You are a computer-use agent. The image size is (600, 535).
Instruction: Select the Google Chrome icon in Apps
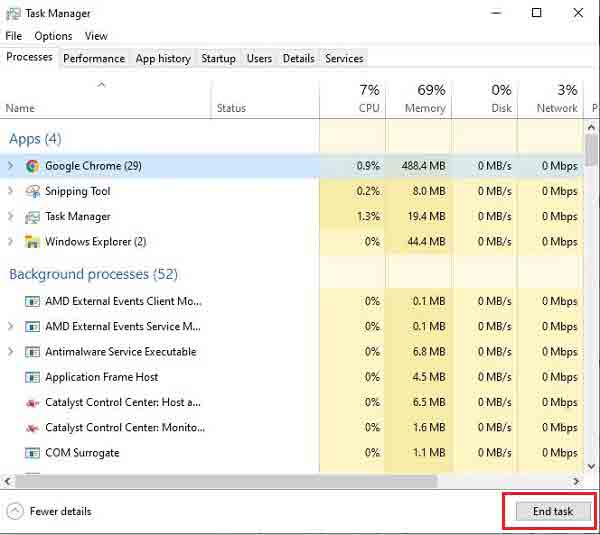pos(33,166)
